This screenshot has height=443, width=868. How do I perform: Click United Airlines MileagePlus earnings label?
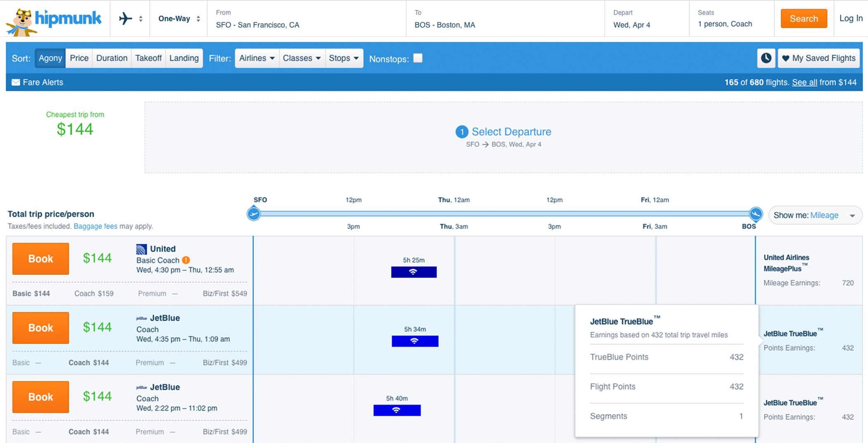coord(786,263)
